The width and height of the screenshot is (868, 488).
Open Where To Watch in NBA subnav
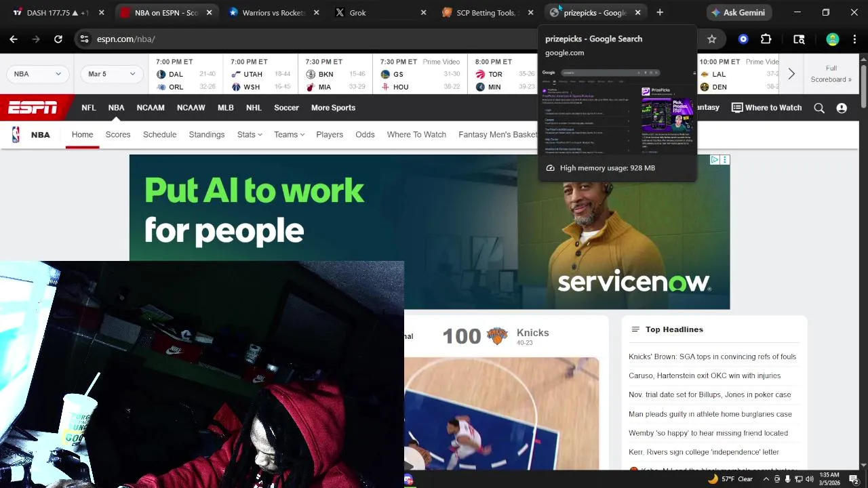click(x=416, y=134)
